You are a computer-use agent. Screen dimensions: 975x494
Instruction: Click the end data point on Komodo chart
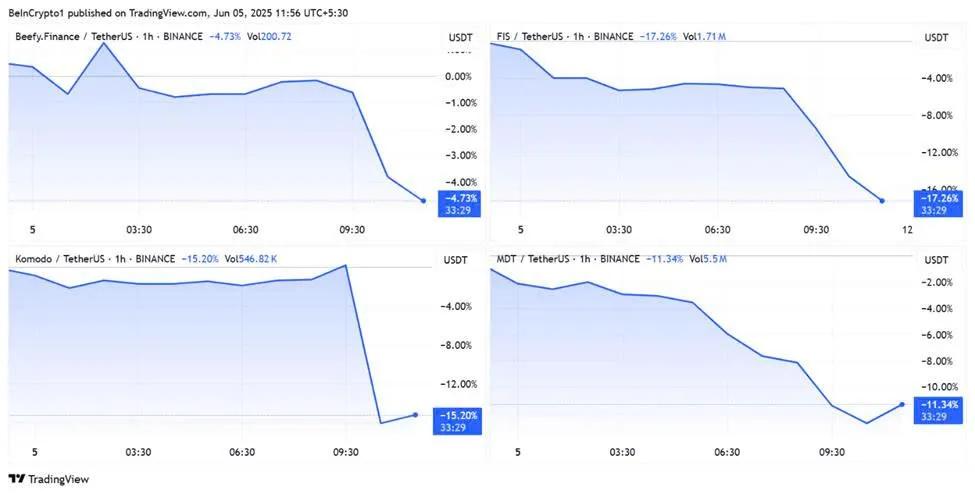coord(415,414)
